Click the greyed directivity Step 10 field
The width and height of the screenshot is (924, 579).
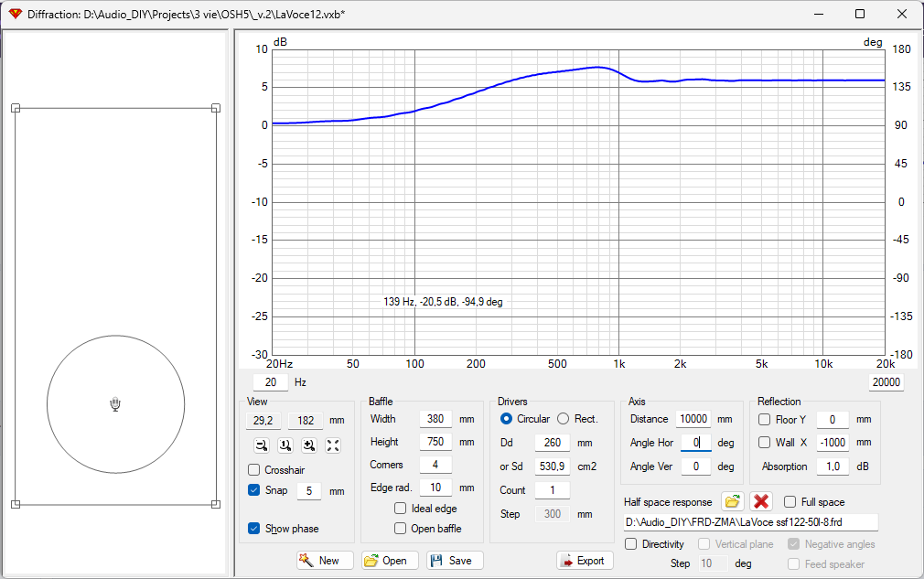click(713, 563)
